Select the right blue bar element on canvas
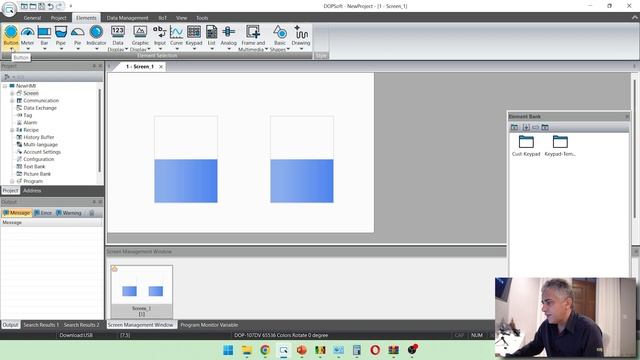The height and width of the screenshot is (360, 640). [302, 159]
